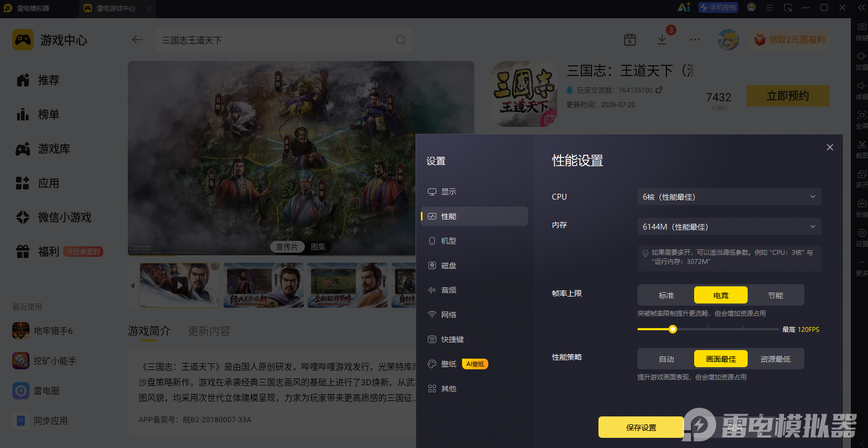The width and height of the screenshot is (868, 448).
Task: Click the 三国志 王道天下 game icon
Action: point(524,94)
